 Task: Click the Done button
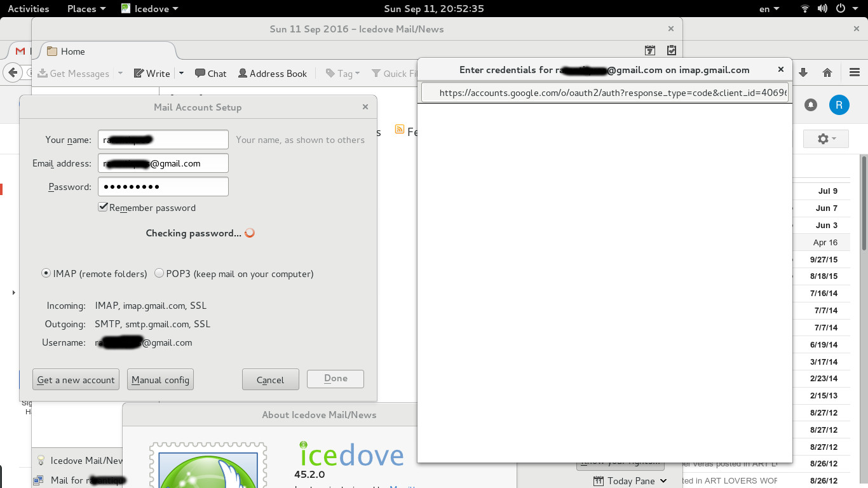[336, 379]
